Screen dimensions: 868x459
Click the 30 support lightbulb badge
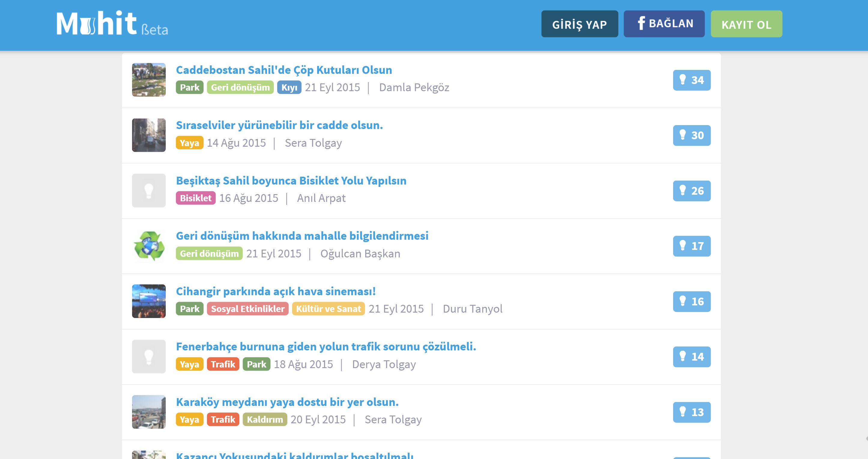[x=691, y=135]
